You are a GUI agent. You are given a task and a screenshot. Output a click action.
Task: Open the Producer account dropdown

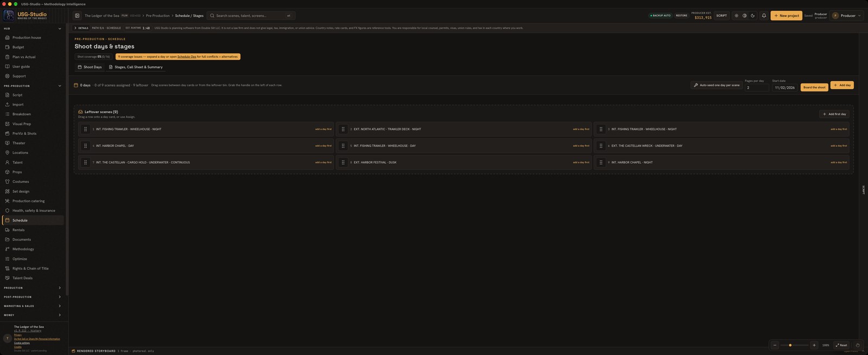pos(846,16)
